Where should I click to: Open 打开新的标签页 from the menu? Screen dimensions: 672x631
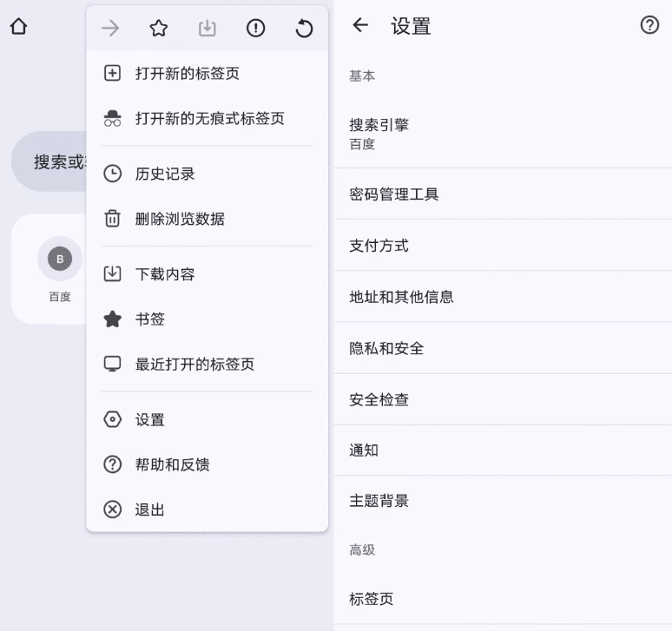187,74
